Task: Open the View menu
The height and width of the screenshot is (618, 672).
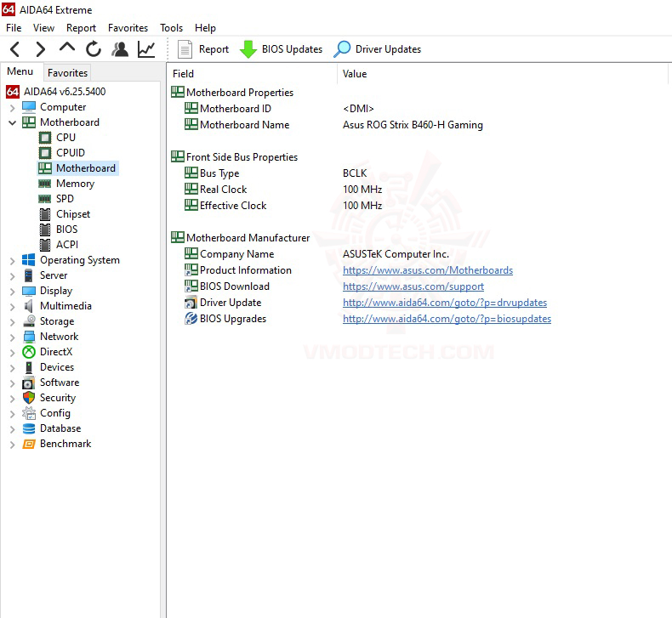Action: pos(43,28)
